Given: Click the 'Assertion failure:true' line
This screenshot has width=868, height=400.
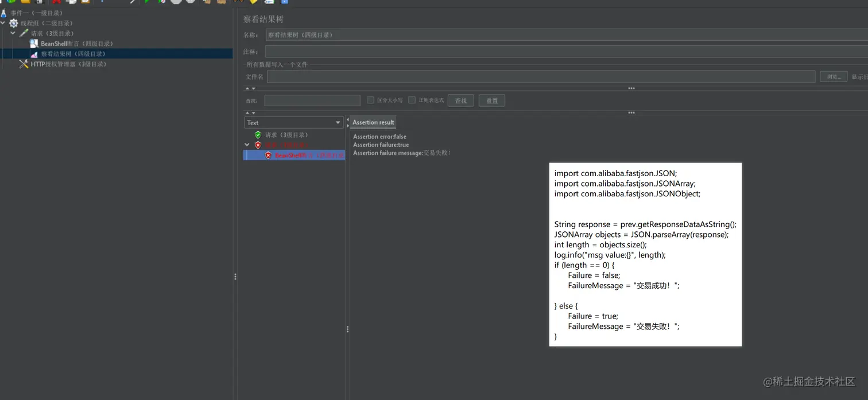Looking at the screenshot, I should click(381, 145).
